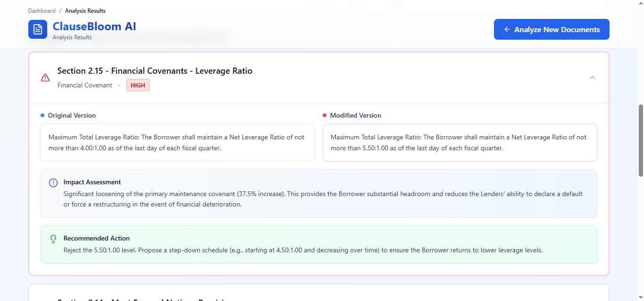Click the impact text about 37.5% increase

click(x=323, y=199)
